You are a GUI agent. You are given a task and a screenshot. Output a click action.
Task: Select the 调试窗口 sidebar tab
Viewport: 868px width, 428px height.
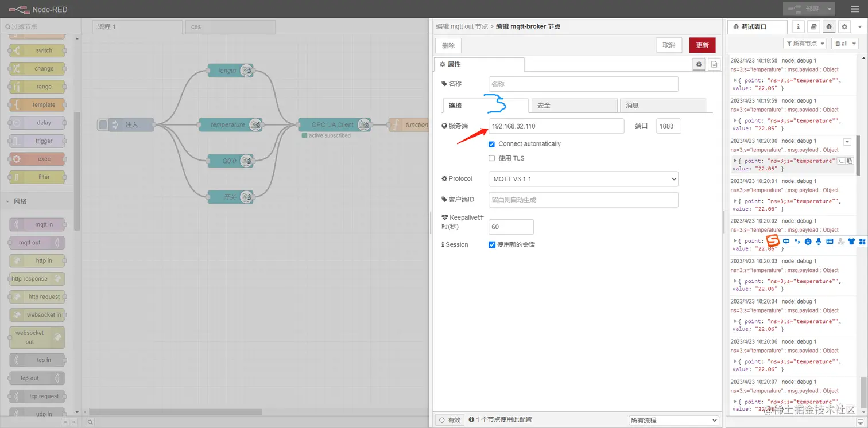758,26
